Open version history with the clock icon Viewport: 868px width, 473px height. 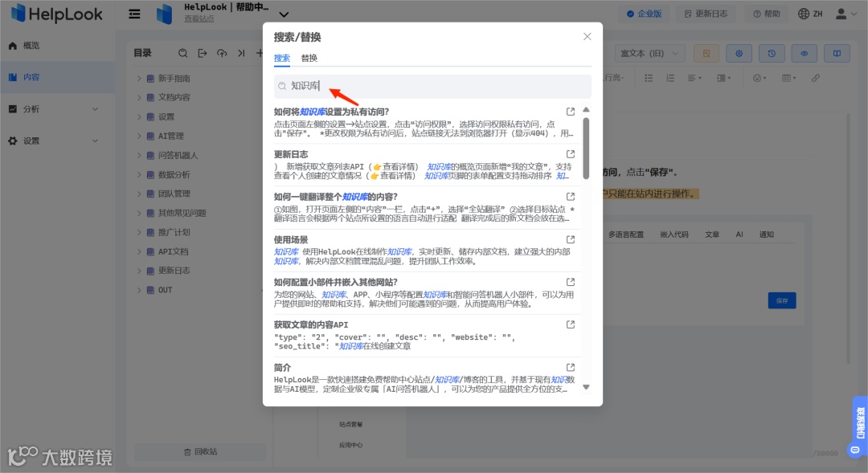772,53
